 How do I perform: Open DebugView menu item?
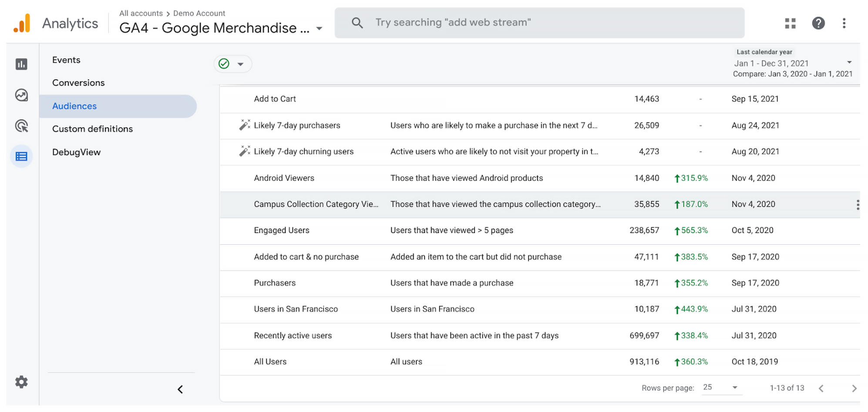coord(76,152)
